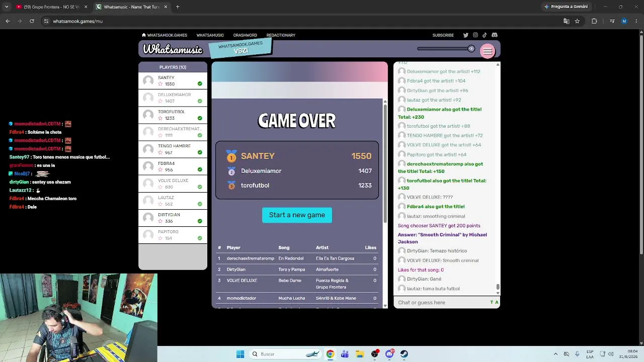Open the TikTok link in site header
This screenshot has height=362, width=644.
(x=485, y=35)
